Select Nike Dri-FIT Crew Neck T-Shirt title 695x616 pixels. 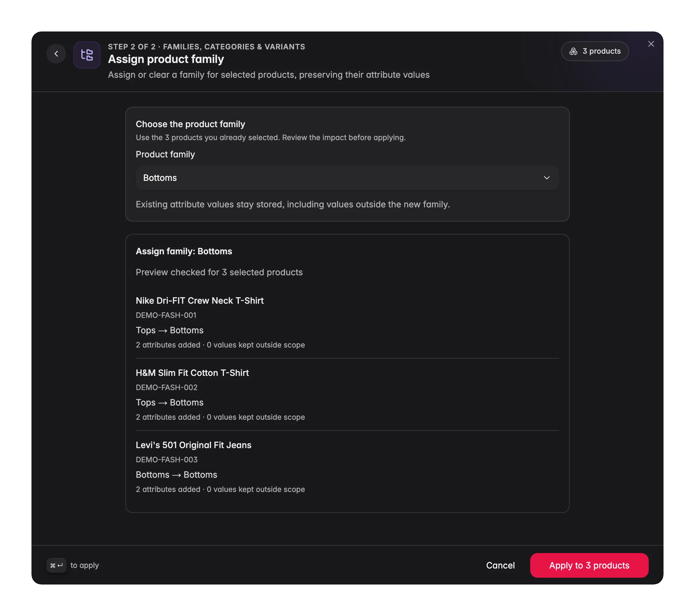pyautogui.click(x=200, y=301)
